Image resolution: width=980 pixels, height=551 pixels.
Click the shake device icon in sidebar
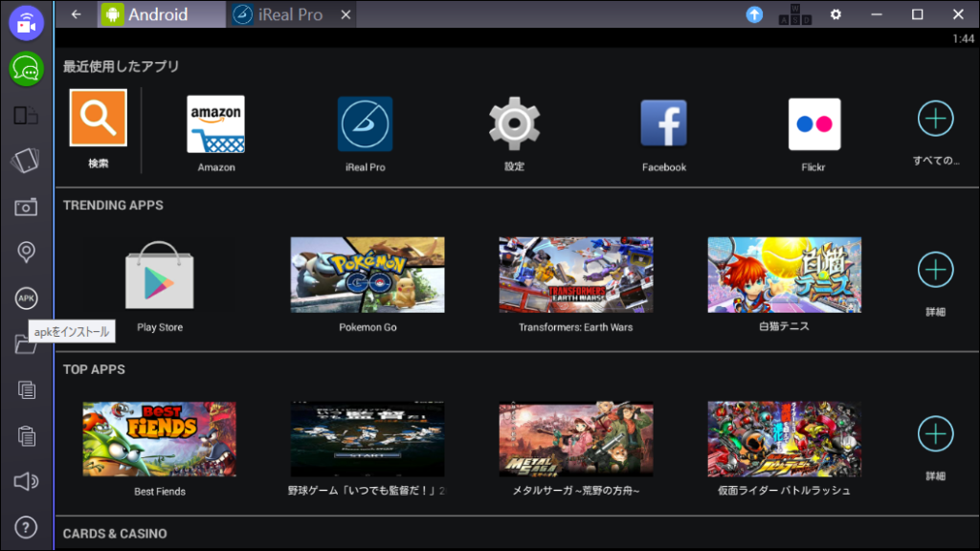click(x=26, y=161)
